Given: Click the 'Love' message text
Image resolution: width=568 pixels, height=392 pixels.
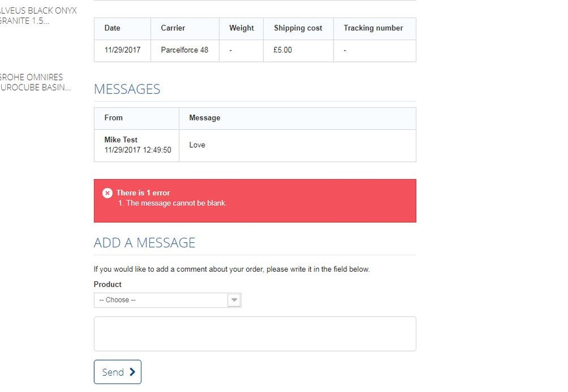Looking at the screenshot, I should click(x=197, y=145).
